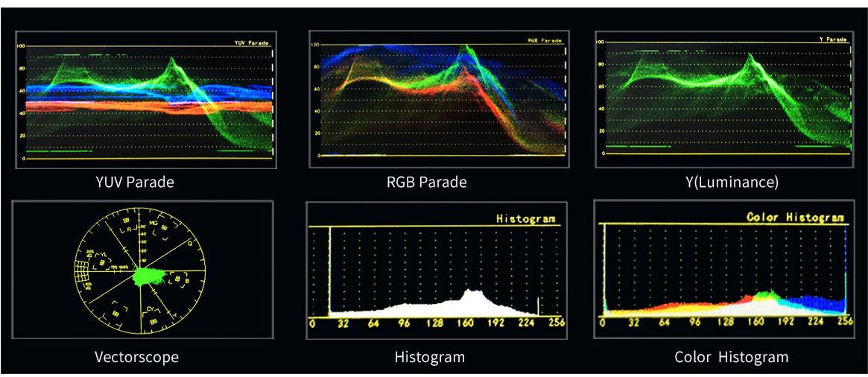868x377 pixels.
Task: Open the RGB Parade waveform display
Action: 438,98
